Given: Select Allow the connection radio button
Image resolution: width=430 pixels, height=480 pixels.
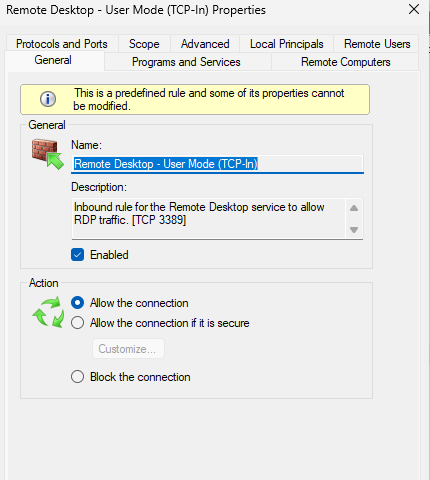Looking at the screenshot, I should [77, 303].
